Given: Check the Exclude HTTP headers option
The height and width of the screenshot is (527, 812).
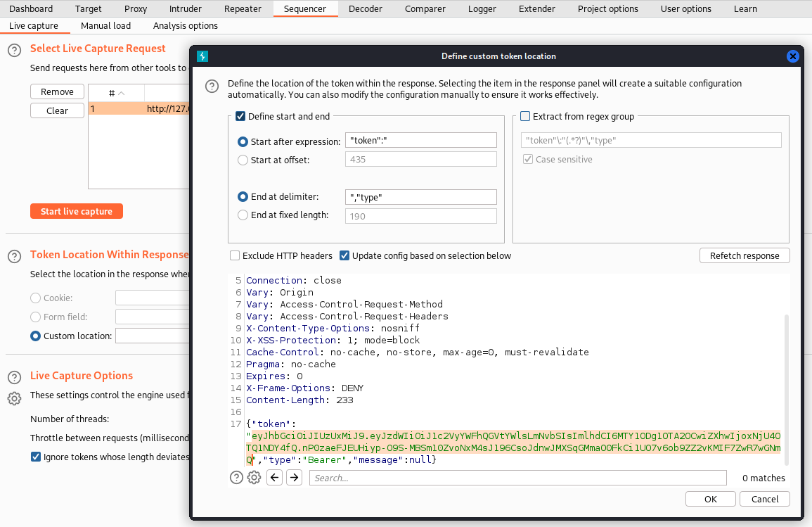Looking at the screenshot, I should [235, 255].
